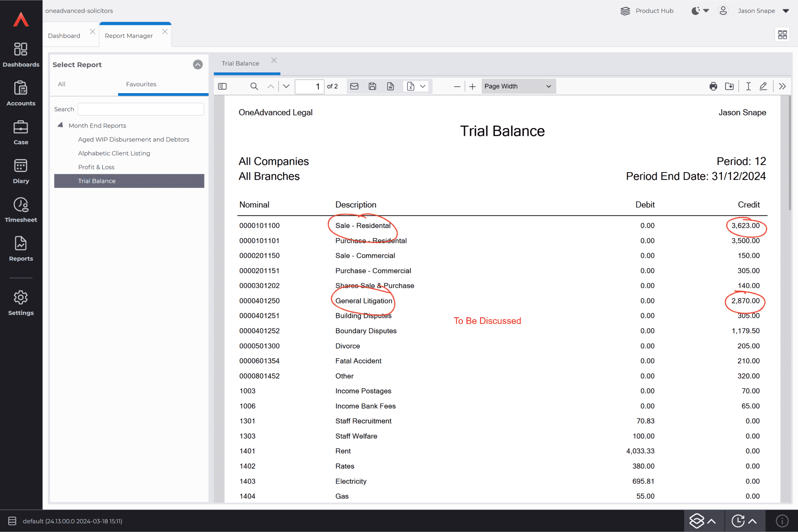Viewport: 798px width, 532px height.
Task: Switch to the Dashboard tab
Action: coord(64,36)
